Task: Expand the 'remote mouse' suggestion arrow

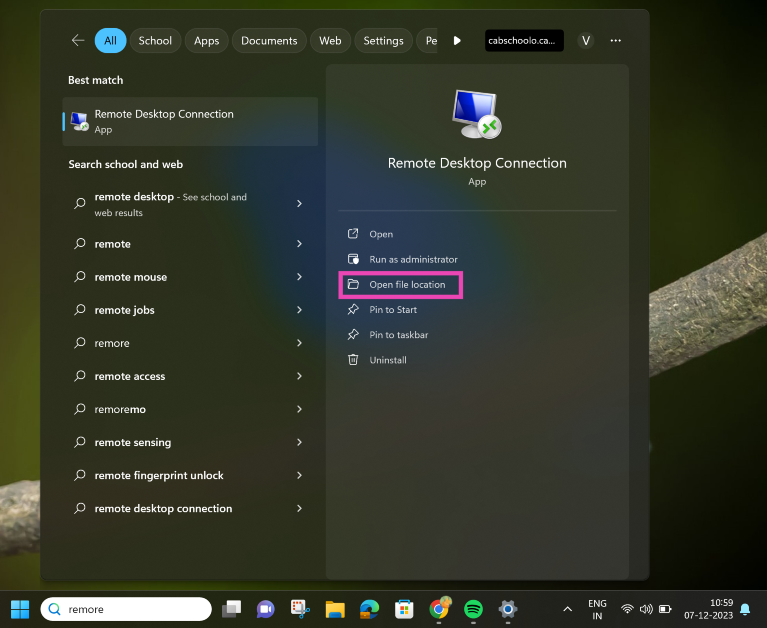Action: click(299, 277)
